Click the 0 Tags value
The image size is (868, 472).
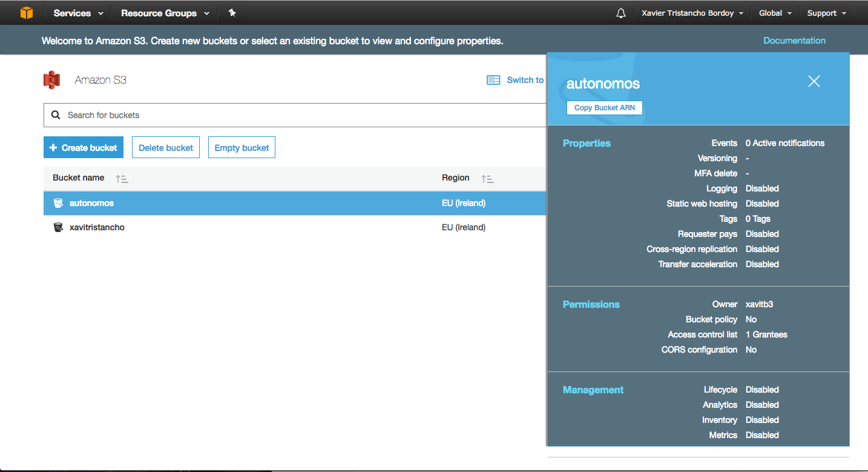click(x=758, y=219)
